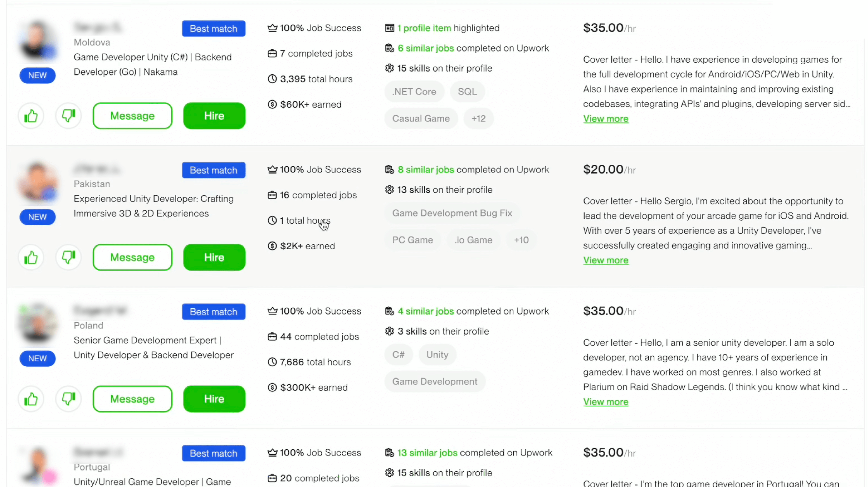Thumbs up the Moldova freelancer proposal

coord(31,116)
